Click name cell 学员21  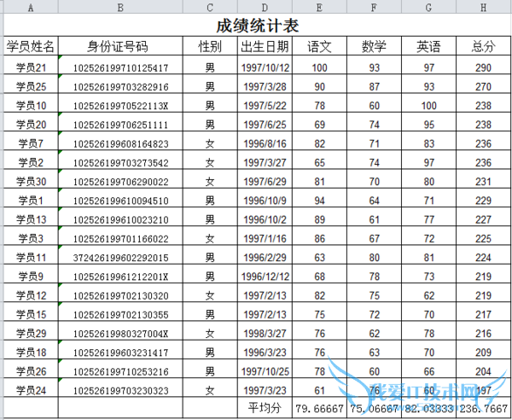pos(31,65)
